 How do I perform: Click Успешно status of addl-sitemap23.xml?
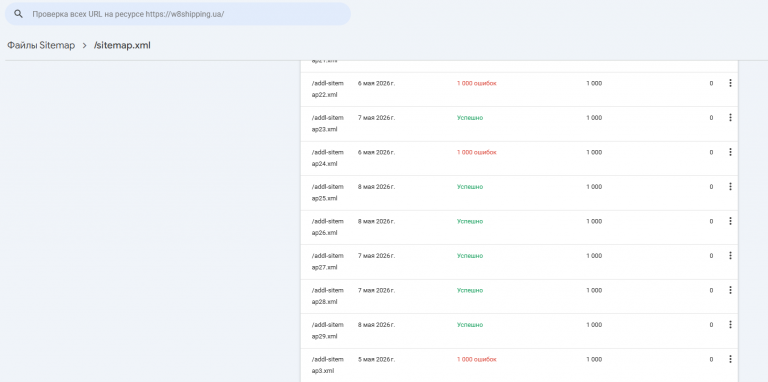click(x=470, y=118)
